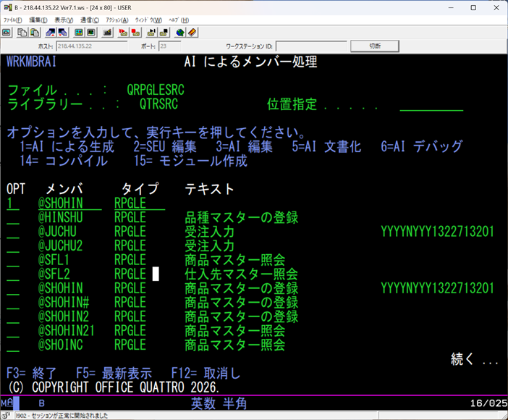Image resolution: width=508 pixels, height=420 pixels.
Task: Click the OPT field beside @JUCHU
Action: [x=13, y=232]
